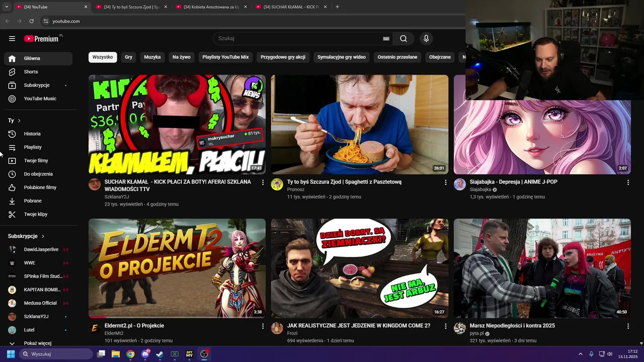Open options menu for SUCHAR KŁAMAŁ video

[263, 183]
